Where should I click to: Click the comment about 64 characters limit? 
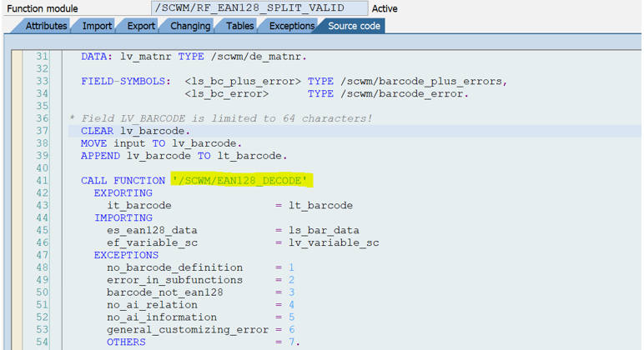click(x=221, y=118)
